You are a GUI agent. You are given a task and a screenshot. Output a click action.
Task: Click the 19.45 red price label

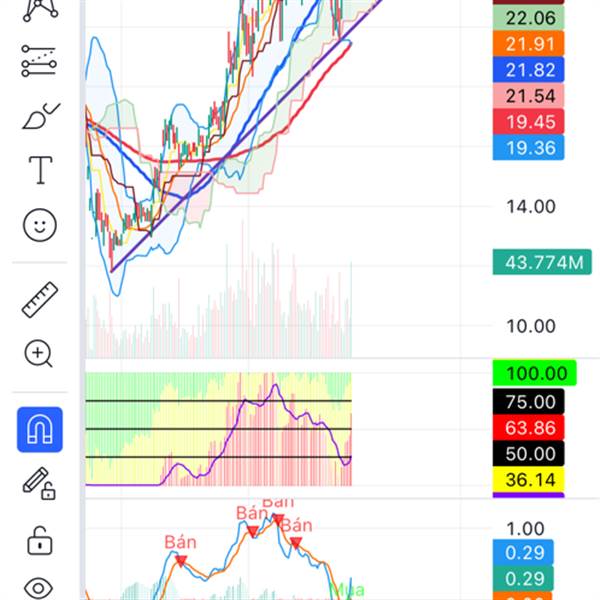[x=528, y=122]
